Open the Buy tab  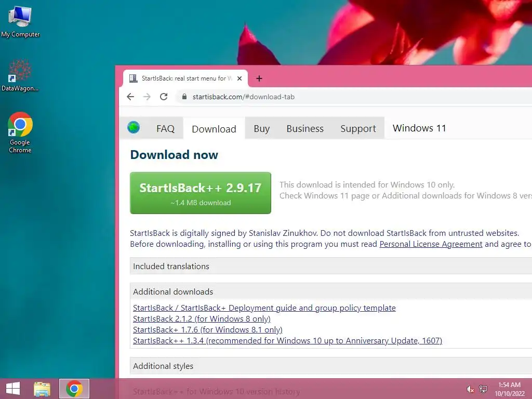(262, 129)
